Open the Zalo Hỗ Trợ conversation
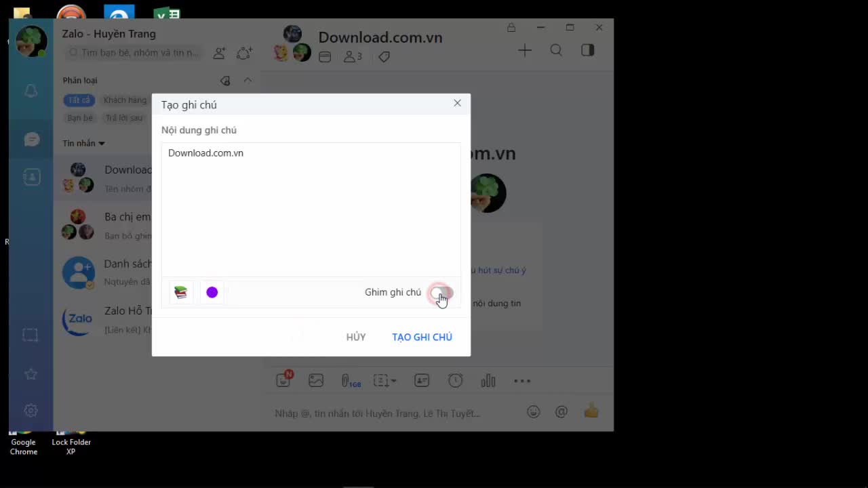868x488 pixels. pyautogui.click(x=103, y=319)
